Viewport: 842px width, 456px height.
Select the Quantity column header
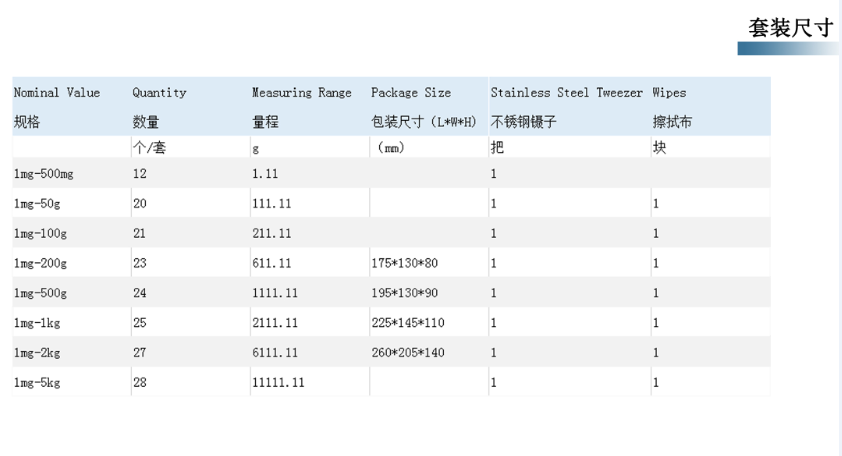coord(159,93)
